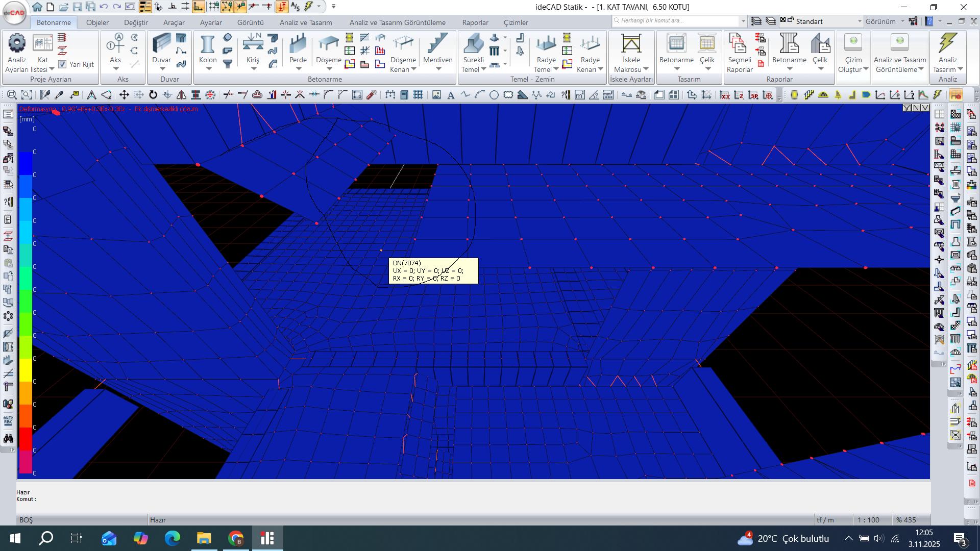Expand the Sürekli Temel dropdown

click(x=483, y=69)
